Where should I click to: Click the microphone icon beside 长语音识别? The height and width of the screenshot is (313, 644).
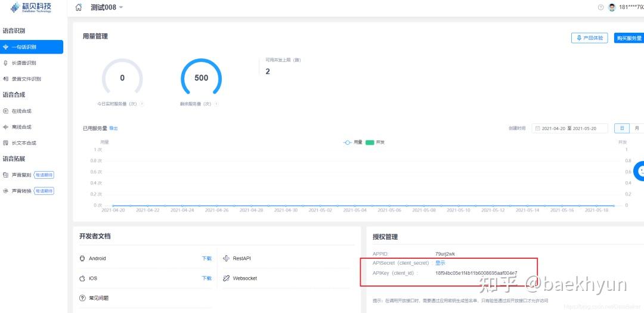[5, 63]
